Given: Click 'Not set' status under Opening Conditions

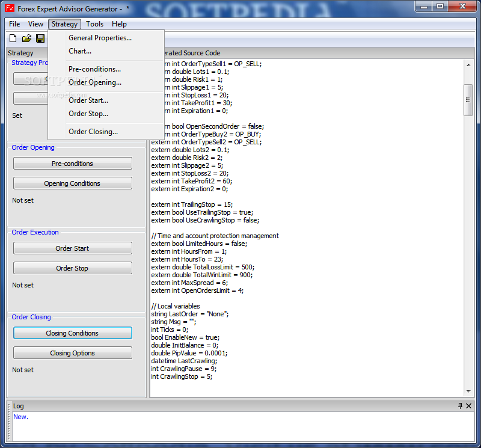Looking at the screenshot, I should click(23, 200).
